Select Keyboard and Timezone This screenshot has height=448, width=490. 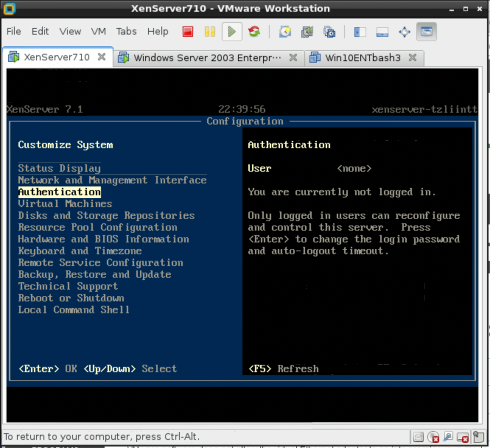tap(80, 251)
